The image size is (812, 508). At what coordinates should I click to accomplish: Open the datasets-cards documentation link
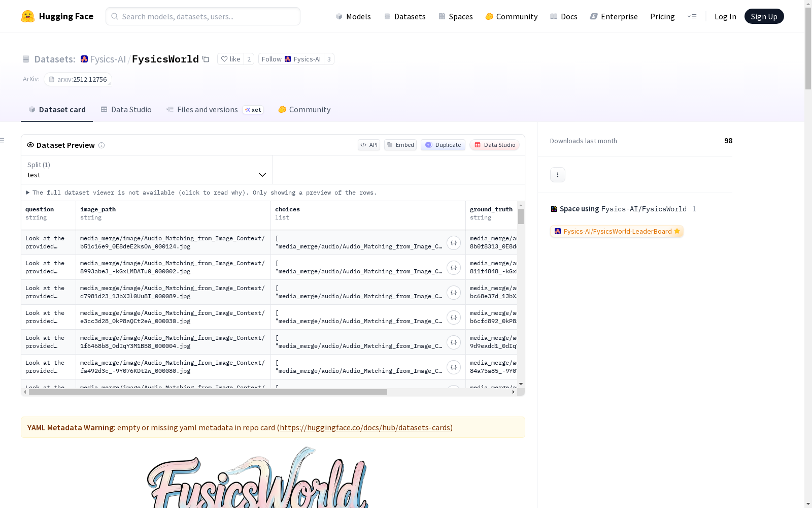(365, 427)
